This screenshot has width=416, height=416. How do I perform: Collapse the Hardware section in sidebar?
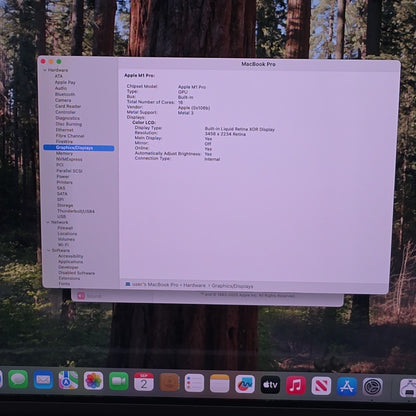coord(45,70)
